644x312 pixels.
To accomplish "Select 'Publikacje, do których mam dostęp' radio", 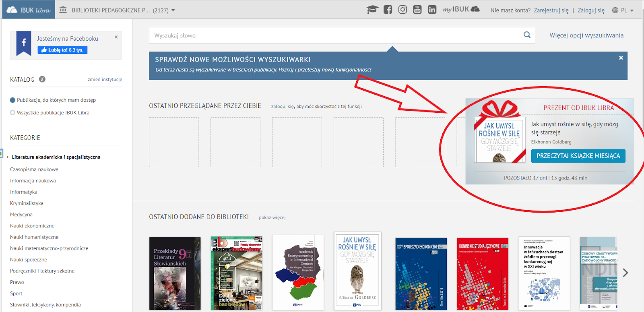I will (12, 100).
